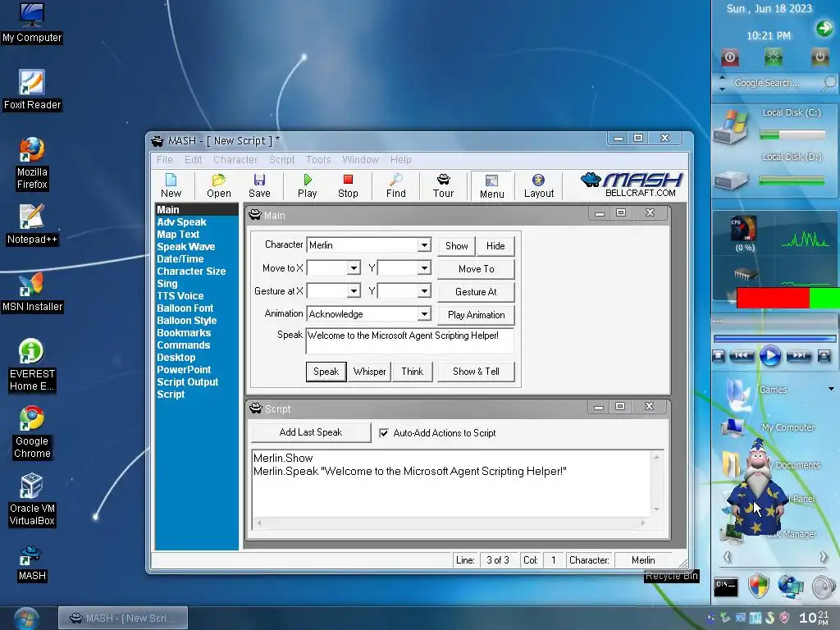Open the Script menu
Screen dimensions: 840x630
pos(282,160)
